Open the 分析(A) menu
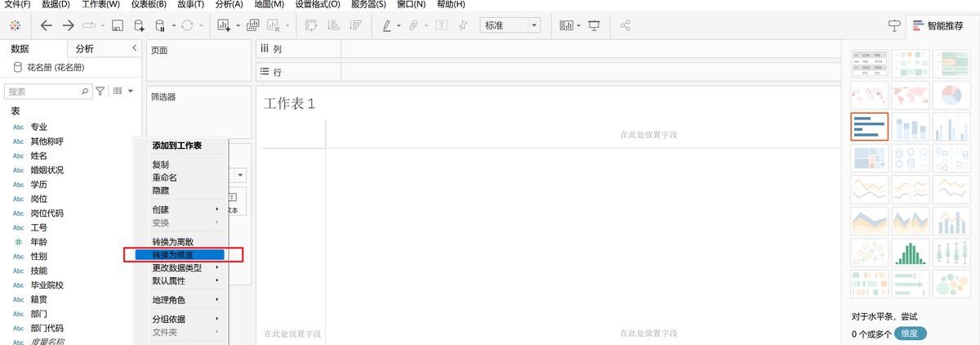Screen dimensions: 980x345 229,4
